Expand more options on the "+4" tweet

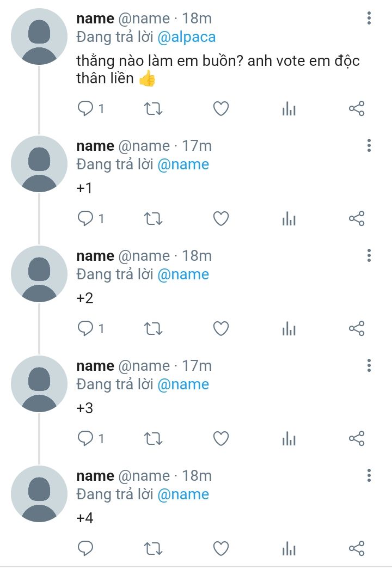coord(369,476)
